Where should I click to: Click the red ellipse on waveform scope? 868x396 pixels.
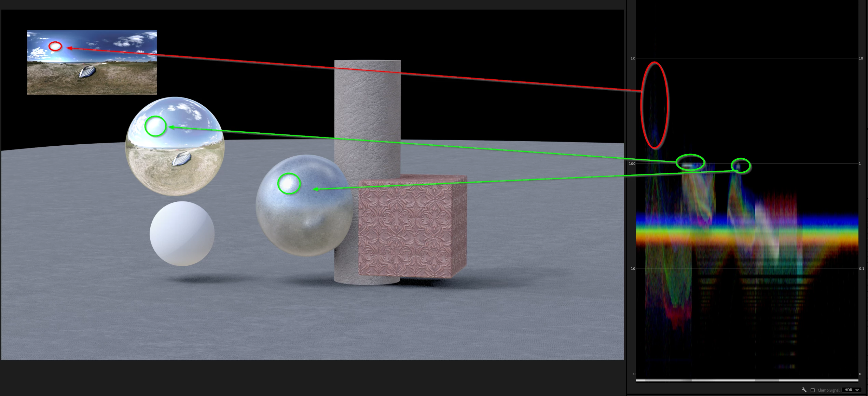(x=655, y=105)
